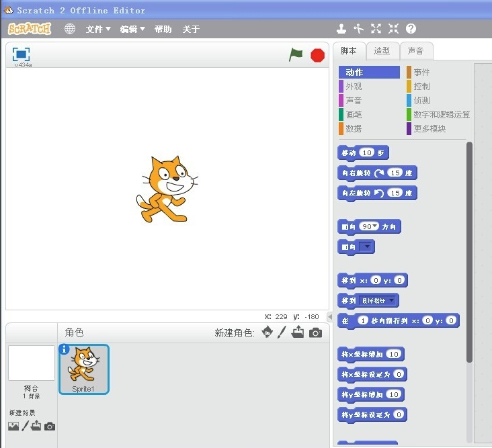The image size is (492, 448).
Task: Collapse the stage with the small arrow
Action: point(330,316)
